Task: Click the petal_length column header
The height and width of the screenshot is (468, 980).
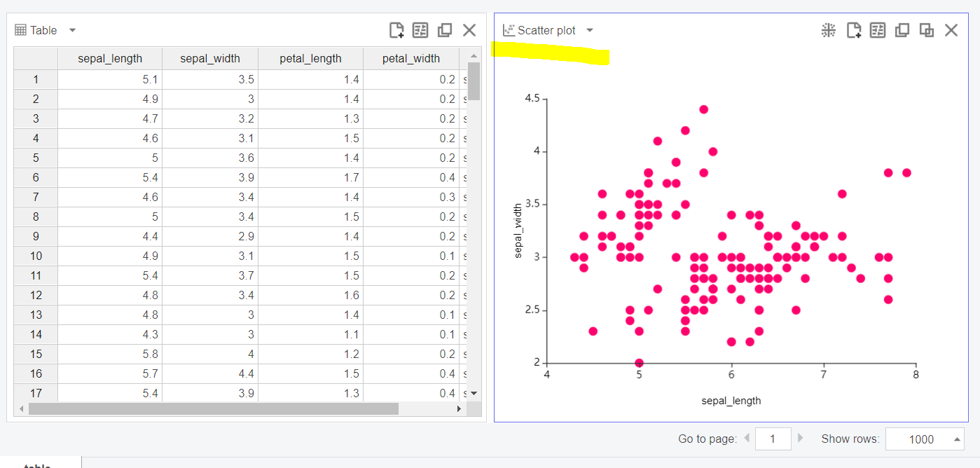Action: 310,58
